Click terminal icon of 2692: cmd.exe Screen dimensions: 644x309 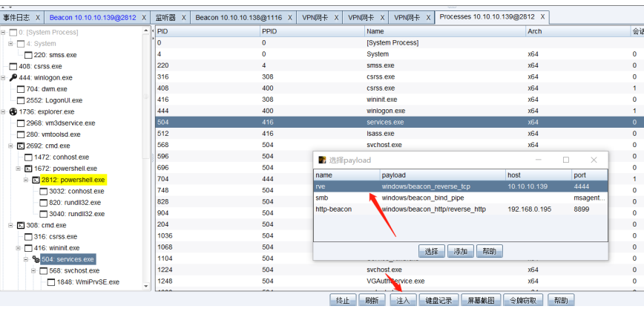[21, 146]
